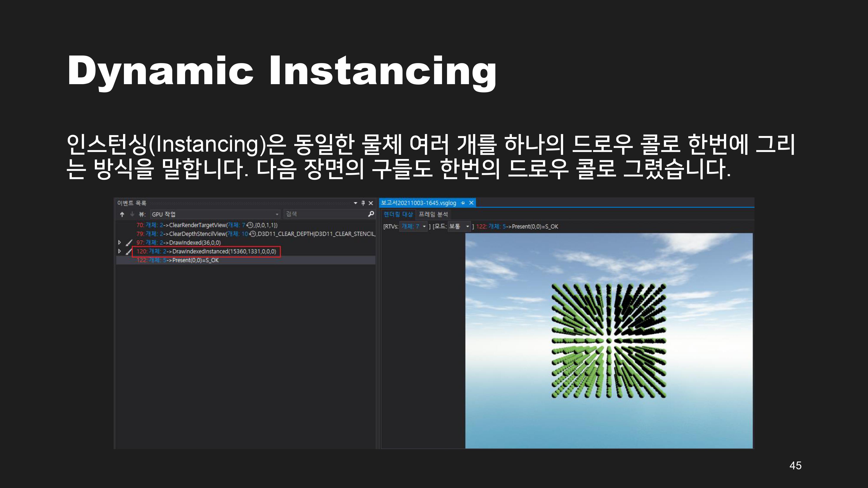This screenshot has height=488, width=868.
Task: Pin the vsglog document tab
Action: point(463,203)
